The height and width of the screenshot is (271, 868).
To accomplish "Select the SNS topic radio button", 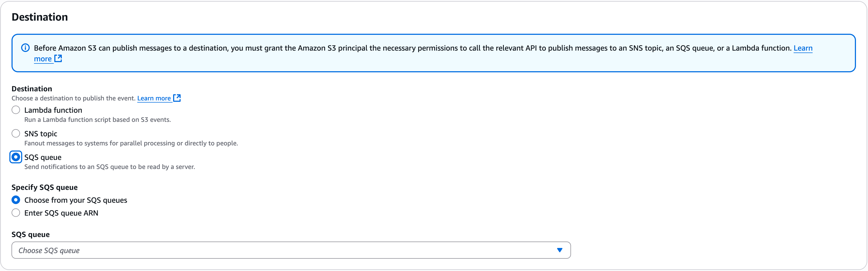I will [x=16, y=134].
